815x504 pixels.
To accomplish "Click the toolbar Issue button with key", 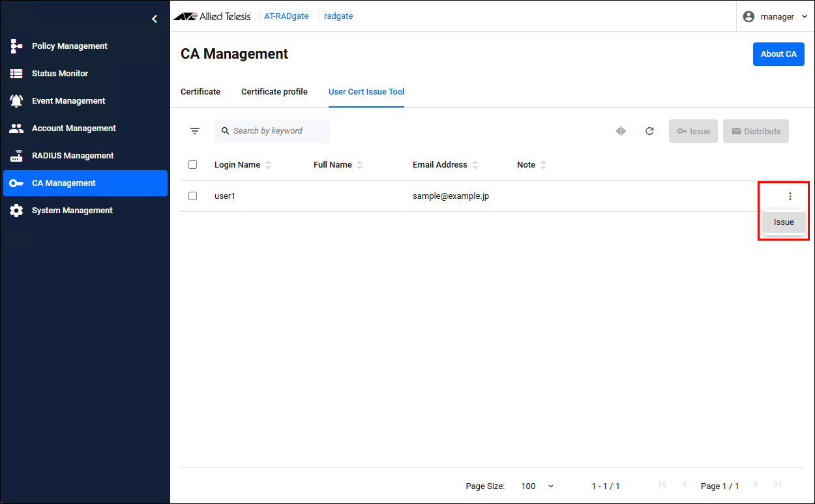I will pyautogui.click(x=693, y=131).
